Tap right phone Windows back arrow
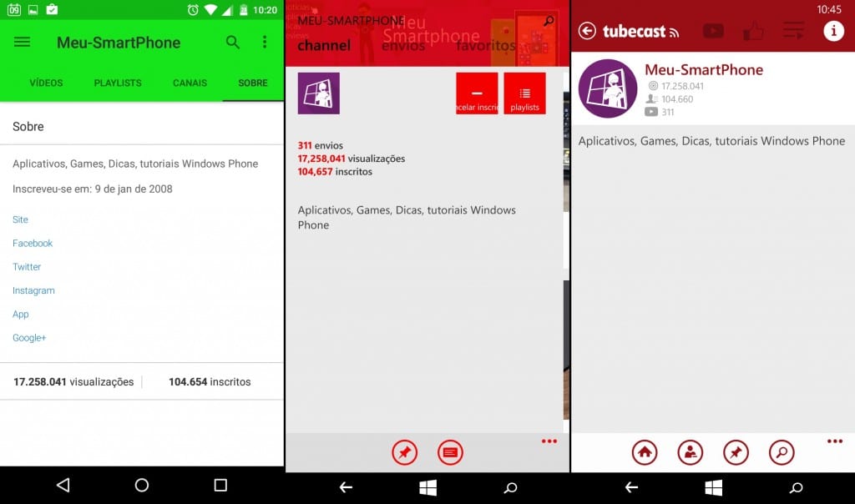The image size is (855, 504). [x=631, y=487]
